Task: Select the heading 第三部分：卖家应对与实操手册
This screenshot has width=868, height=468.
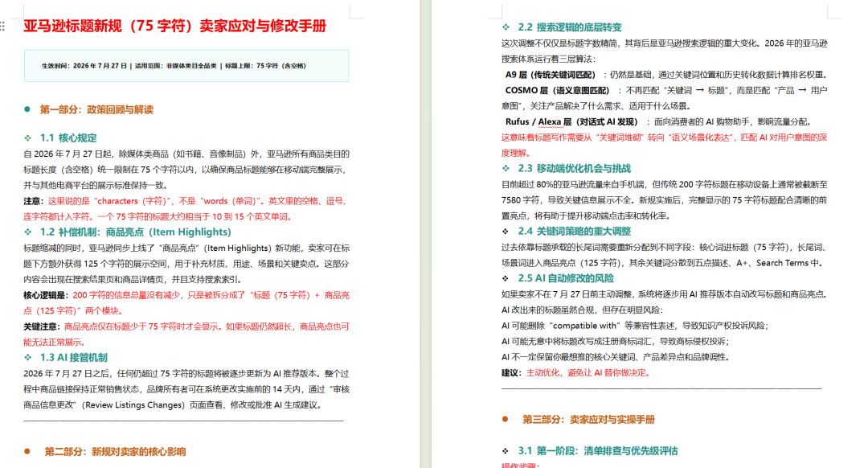Action: tap(588, 420)
